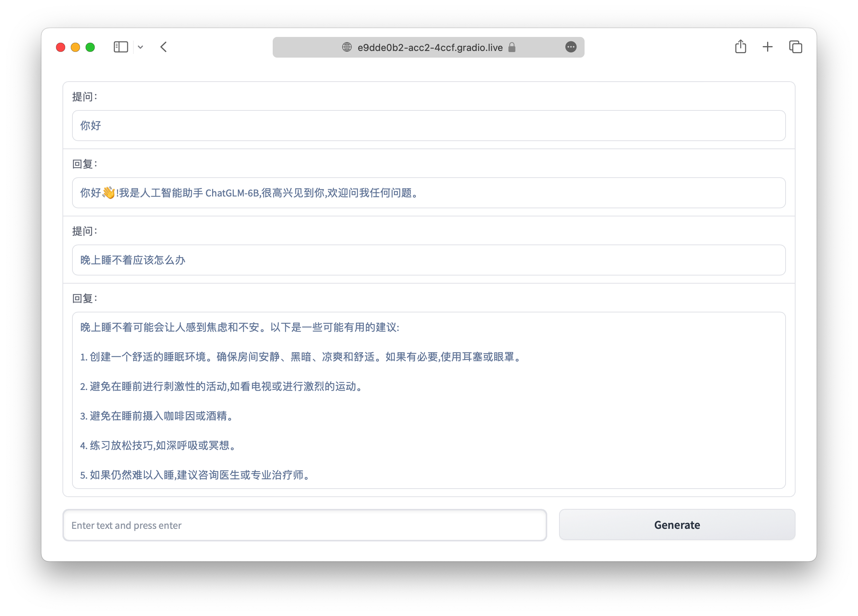Click the first 提问 label
The image size is (858, 616).
(85, 97)
